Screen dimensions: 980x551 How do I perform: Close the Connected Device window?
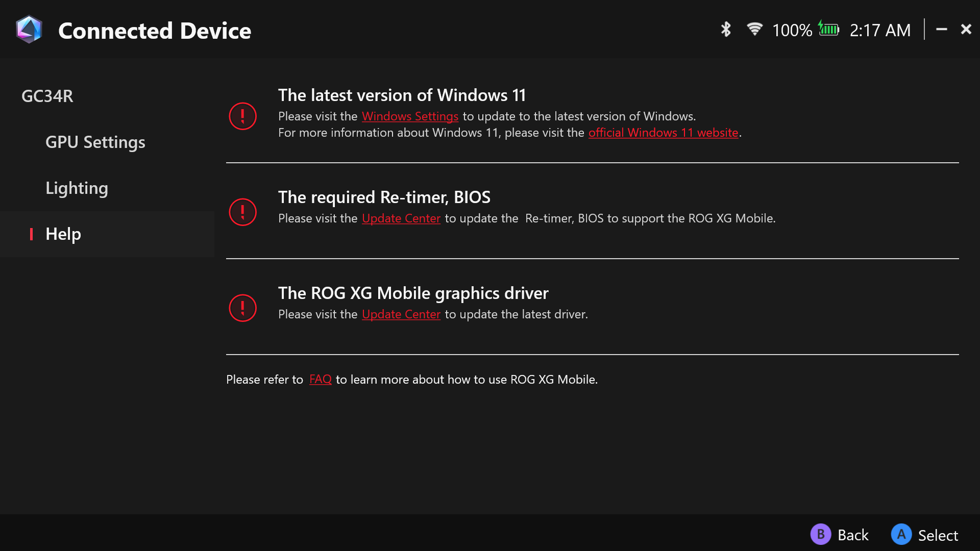[x=966, y=29]
